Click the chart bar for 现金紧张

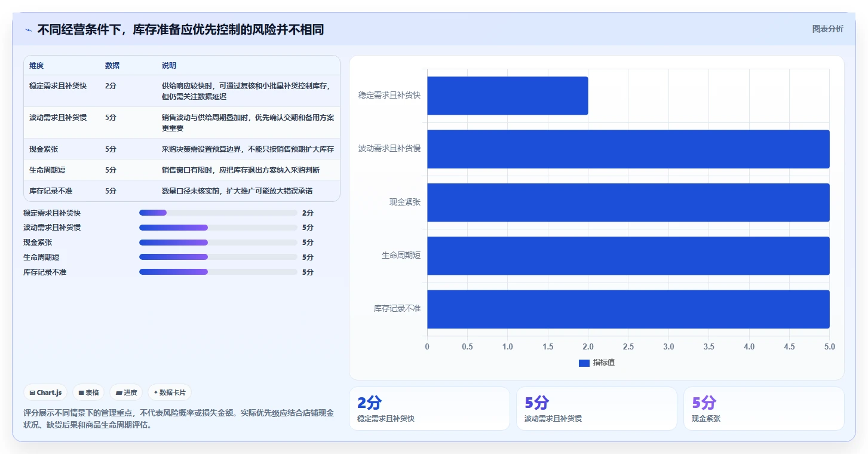(628, 203)
